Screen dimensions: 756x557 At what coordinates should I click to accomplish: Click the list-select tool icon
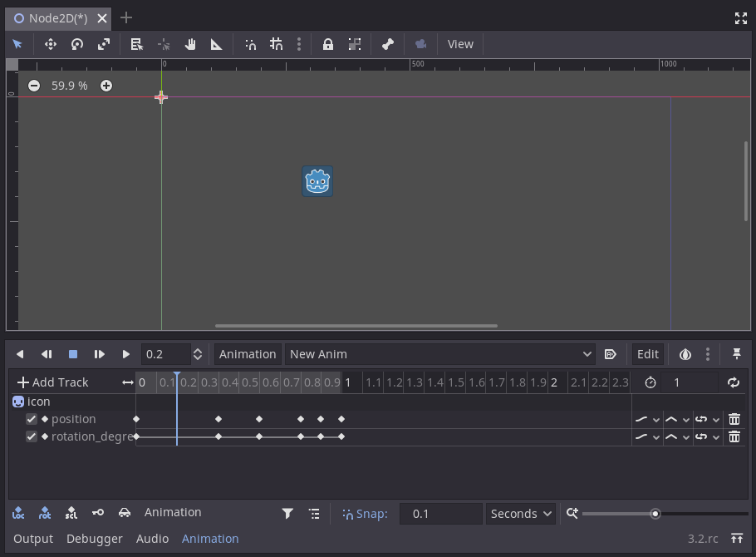tap(137, 44)
